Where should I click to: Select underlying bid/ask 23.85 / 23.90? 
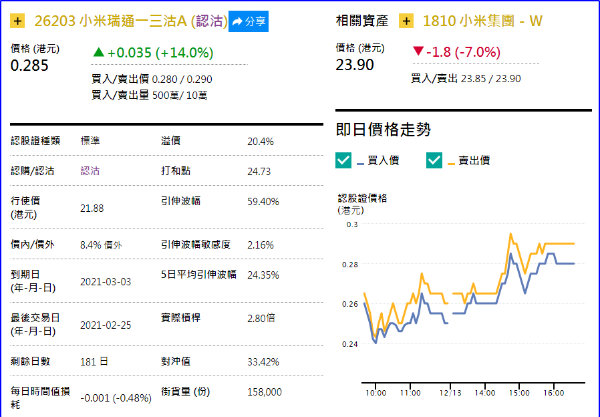tap(491, 78)
